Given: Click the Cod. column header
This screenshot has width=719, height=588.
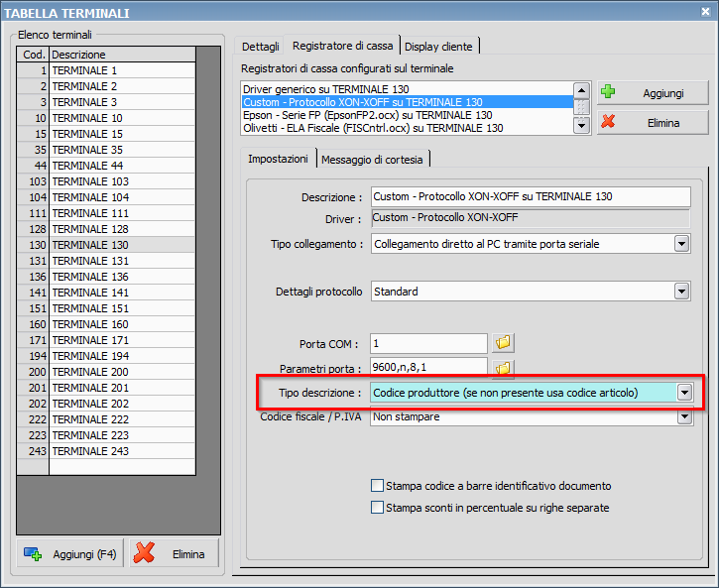Looking at the screenshot, I should pos(33,55).
